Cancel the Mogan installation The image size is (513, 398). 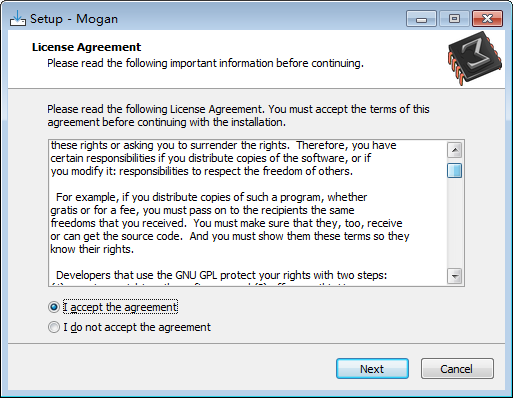click(x=457, y=369)
